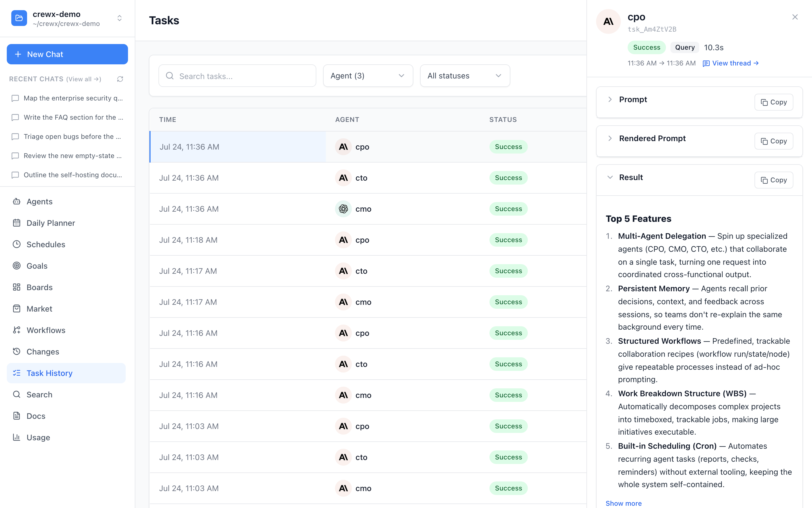
Task: Click the TIME column header
Action: [x=168, y=120]
